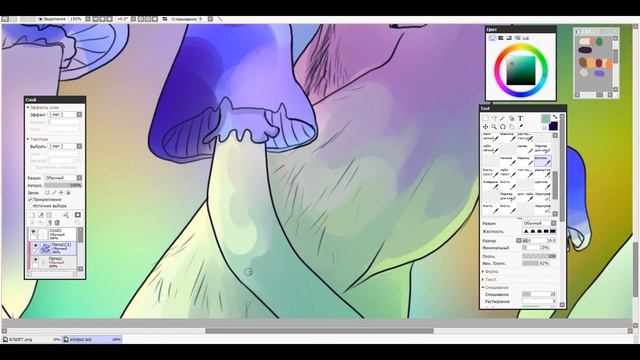Hide the Папка1 layer via eye icon

pyautogui.click(x=36, y=260)
